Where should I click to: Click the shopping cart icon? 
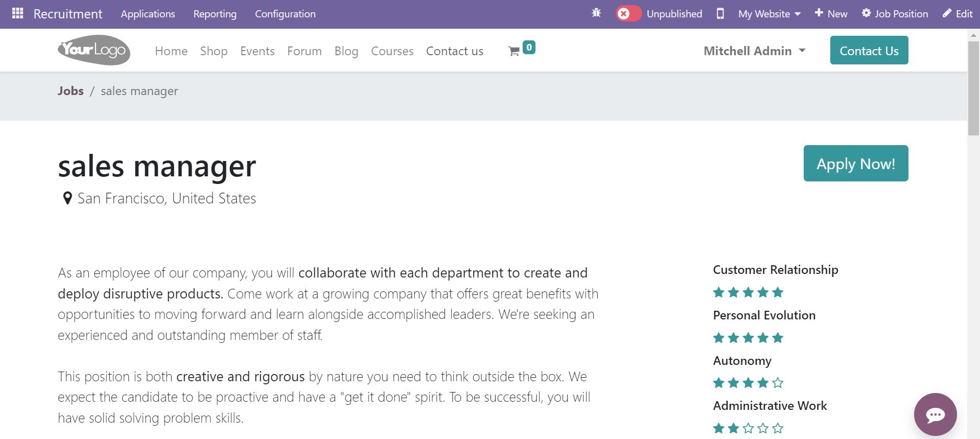pyautogui.click(x=514, y=51)
